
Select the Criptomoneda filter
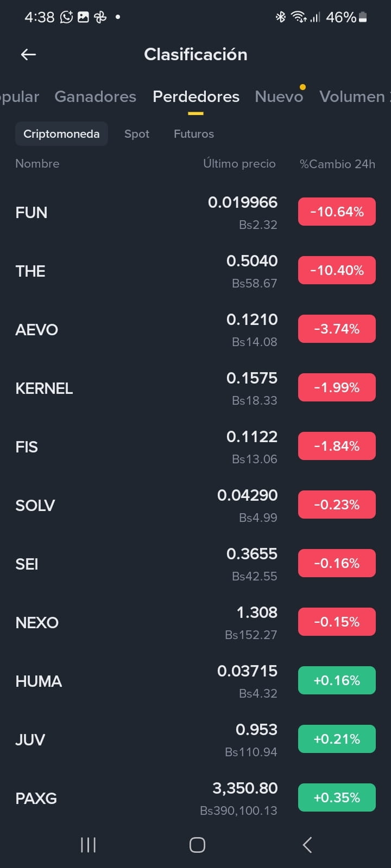tap(61, 134)
